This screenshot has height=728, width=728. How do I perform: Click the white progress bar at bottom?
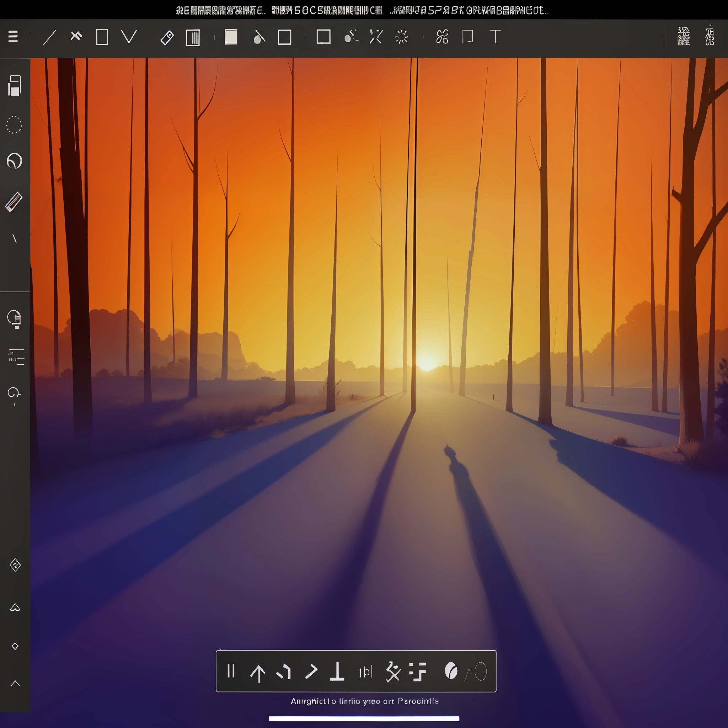click(364, 718)
